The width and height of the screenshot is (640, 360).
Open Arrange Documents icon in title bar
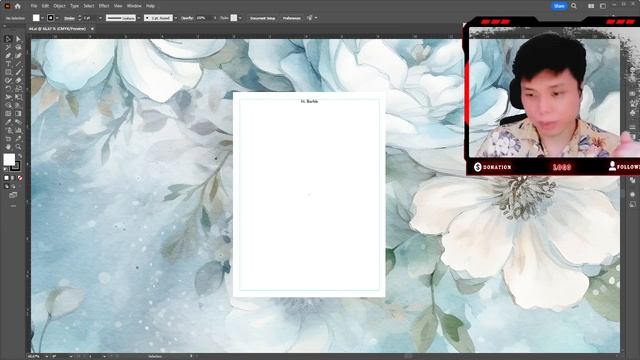point(591,6)
